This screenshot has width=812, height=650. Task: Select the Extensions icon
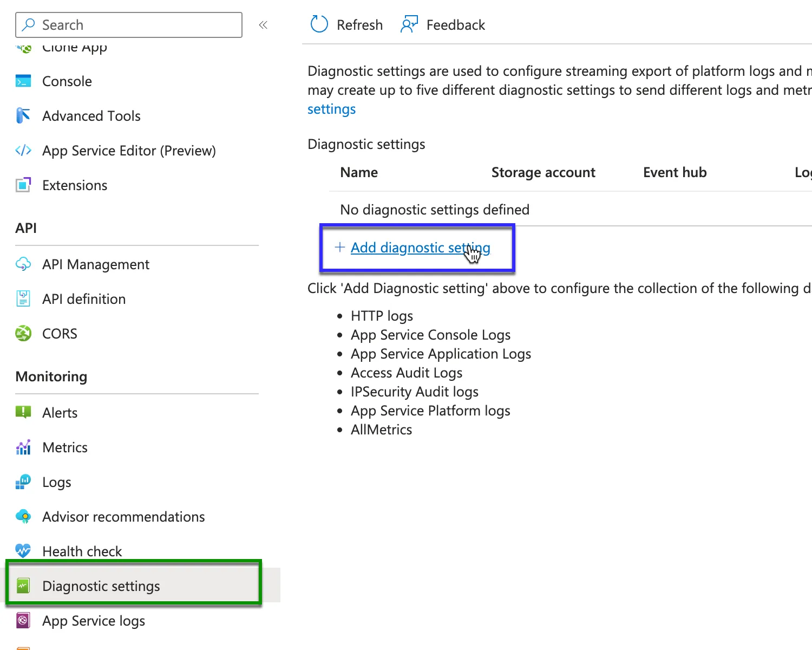click(x=23, y=185)
